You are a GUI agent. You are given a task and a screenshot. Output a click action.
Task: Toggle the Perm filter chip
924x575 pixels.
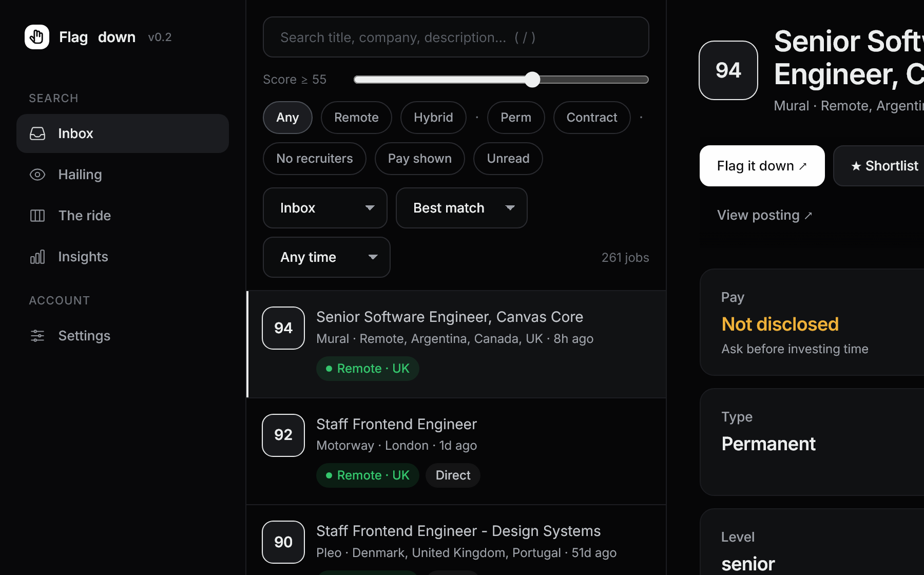(x=516, y=118)
